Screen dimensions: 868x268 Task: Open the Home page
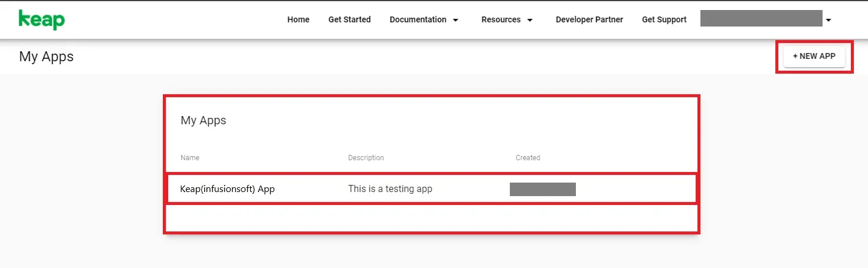click(299, 19)
